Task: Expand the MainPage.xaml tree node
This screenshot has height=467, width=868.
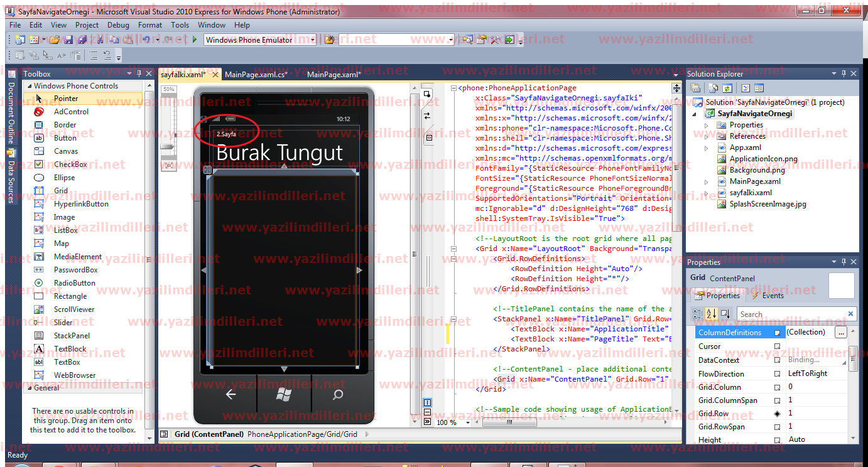Action: coord(706,181)
